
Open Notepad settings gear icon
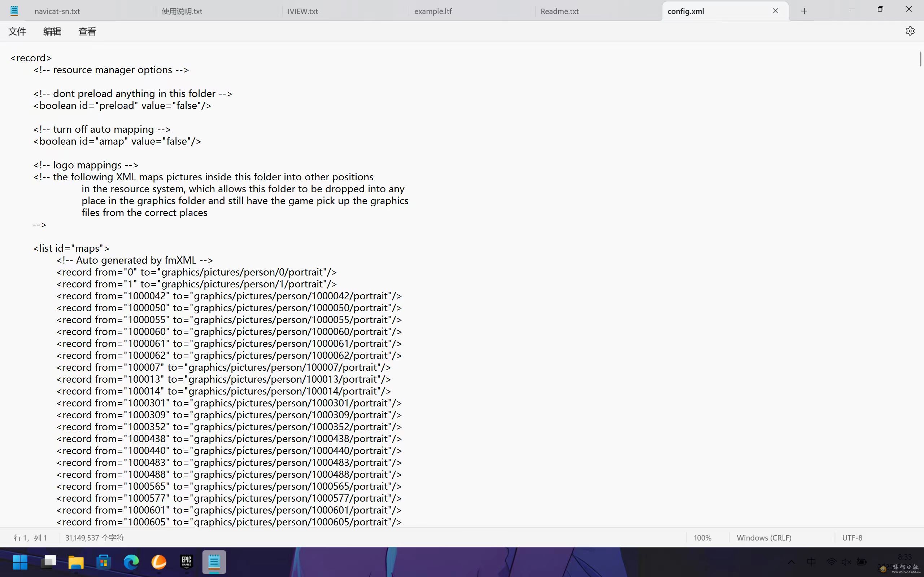point(910,31)
